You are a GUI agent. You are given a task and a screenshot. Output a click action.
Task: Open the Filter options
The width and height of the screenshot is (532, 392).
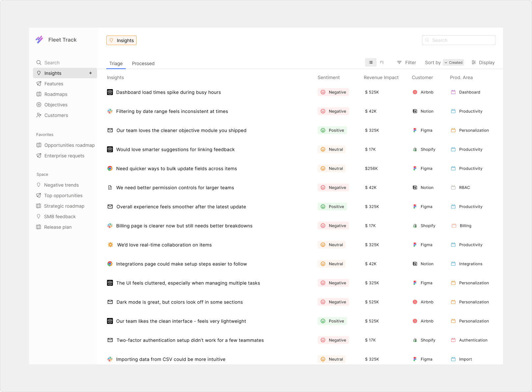point(407,62)
